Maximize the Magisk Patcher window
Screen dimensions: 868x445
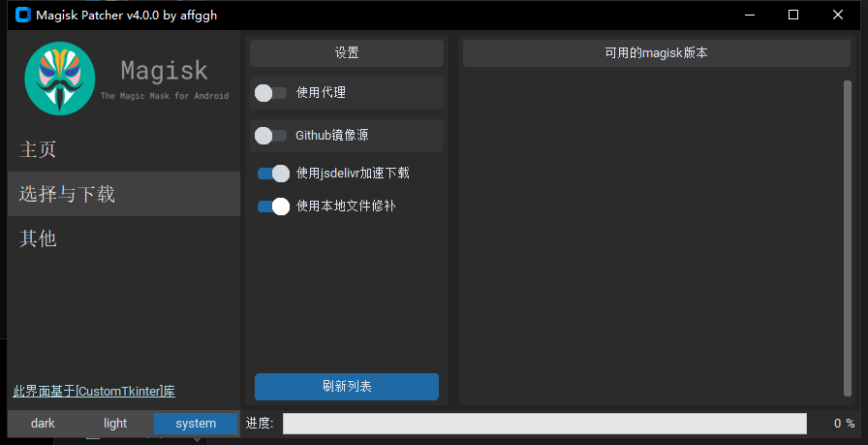point(793,15)
